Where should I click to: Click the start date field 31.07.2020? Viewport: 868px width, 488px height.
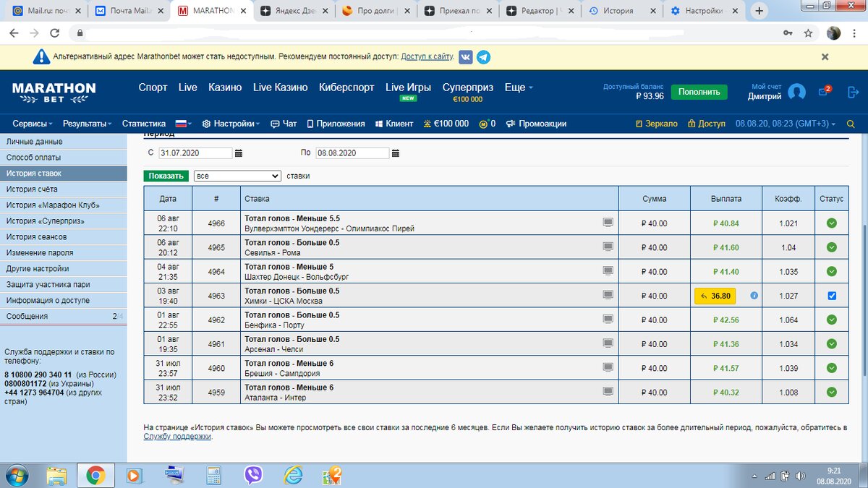[195, 153]
